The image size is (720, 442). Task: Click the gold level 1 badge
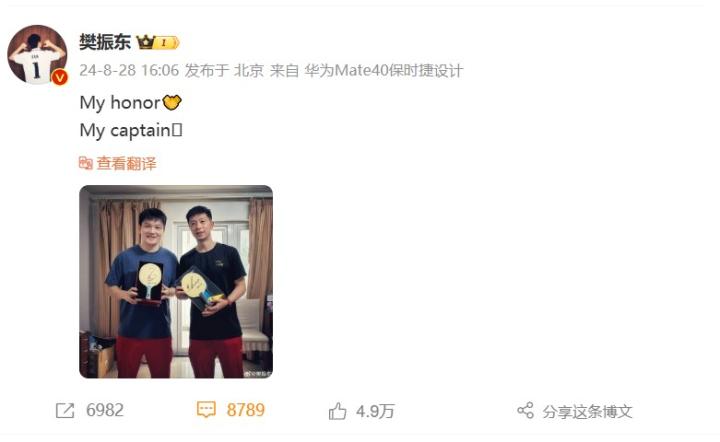click(166, 43)
